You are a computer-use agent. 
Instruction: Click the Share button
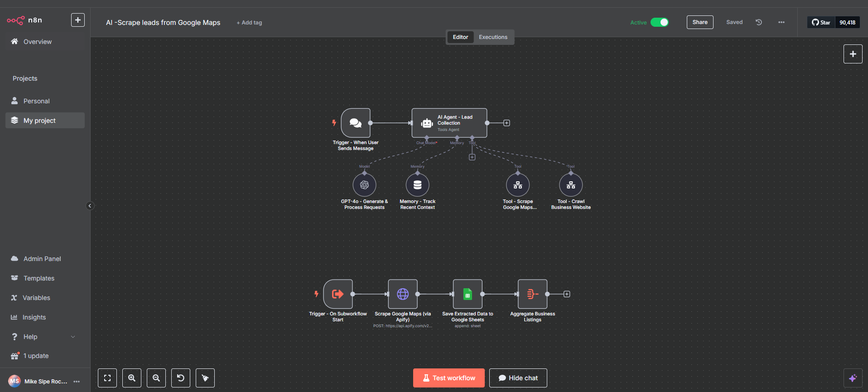700,22
